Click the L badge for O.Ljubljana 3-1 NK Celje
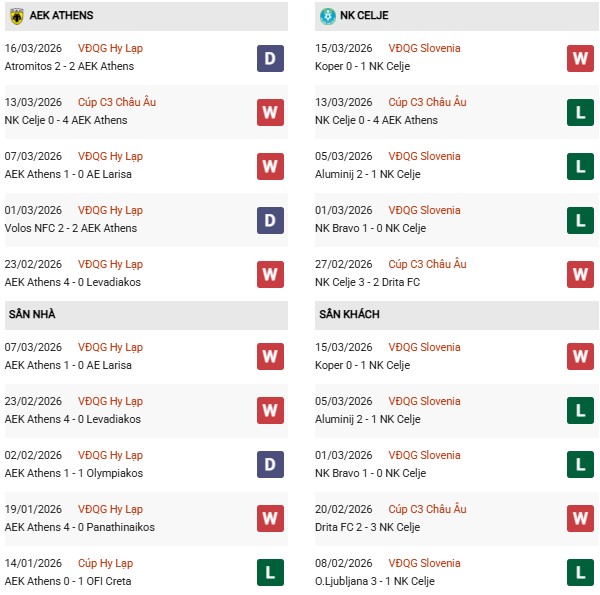Viewport: 600px width, 595px height. coord(580,572)
